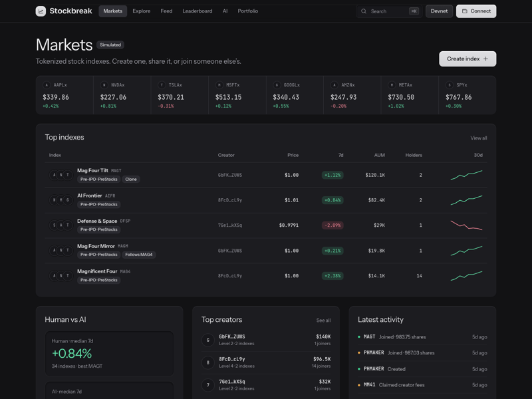This screenshot has height=399, width=532.
Task: Click the Magnificent Four stock icons cluster
Action: point(61,276)
